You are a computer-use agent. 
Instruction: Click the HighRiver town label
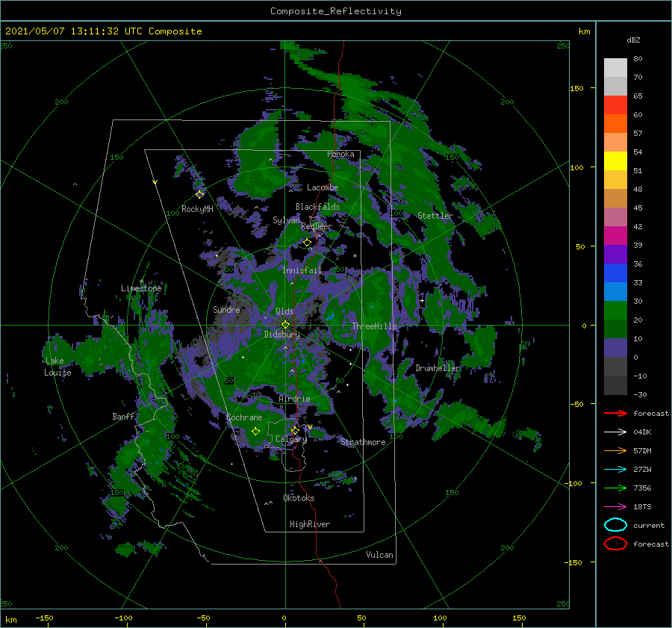tap(310, 524)
